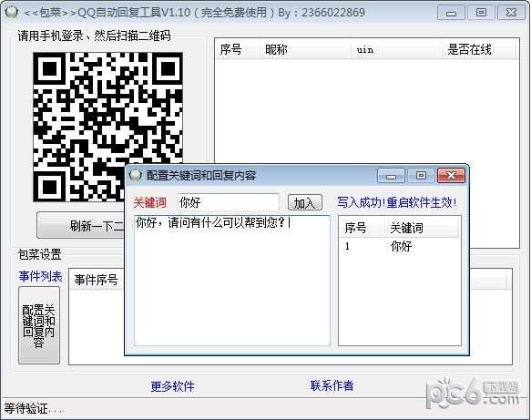Click the penguin icon in the keyword dialog title
This screenshot has width=531, height=420.
136,176
